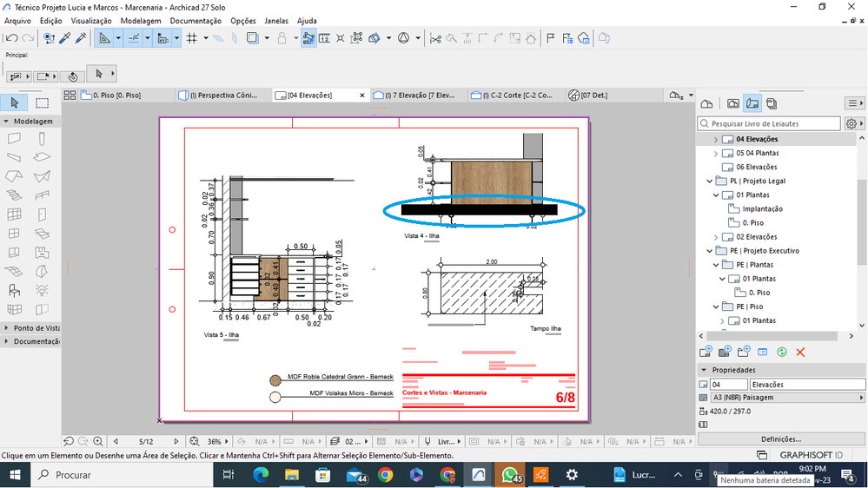Edit the layout name field Elevações
This screenshot has height=488, width=868.
pos(807,384)
